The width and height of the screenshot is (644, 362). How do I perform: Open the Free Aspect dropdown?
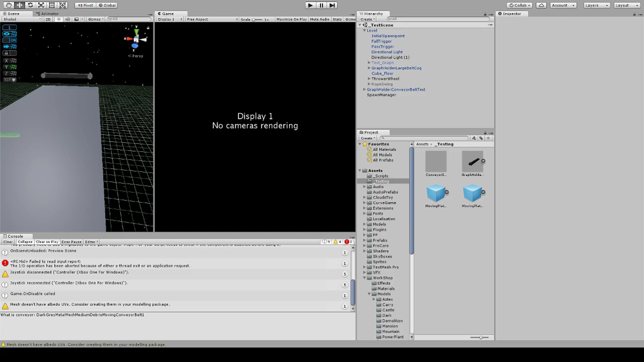click(x=212, y=19)
